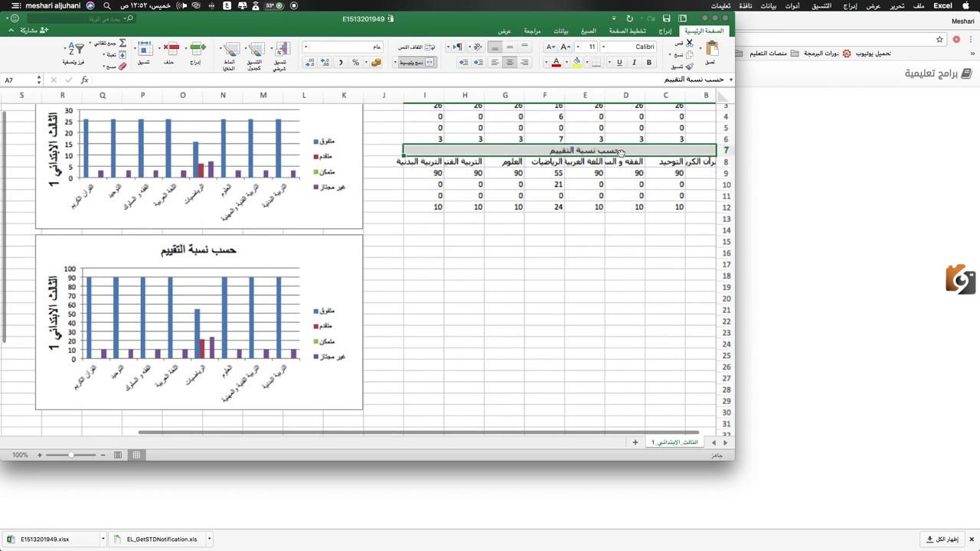Image resolution: width=980 pixels, height=551 pixels.
Task: Click the Format Painter brush icon
Action: tap(689, 67)
